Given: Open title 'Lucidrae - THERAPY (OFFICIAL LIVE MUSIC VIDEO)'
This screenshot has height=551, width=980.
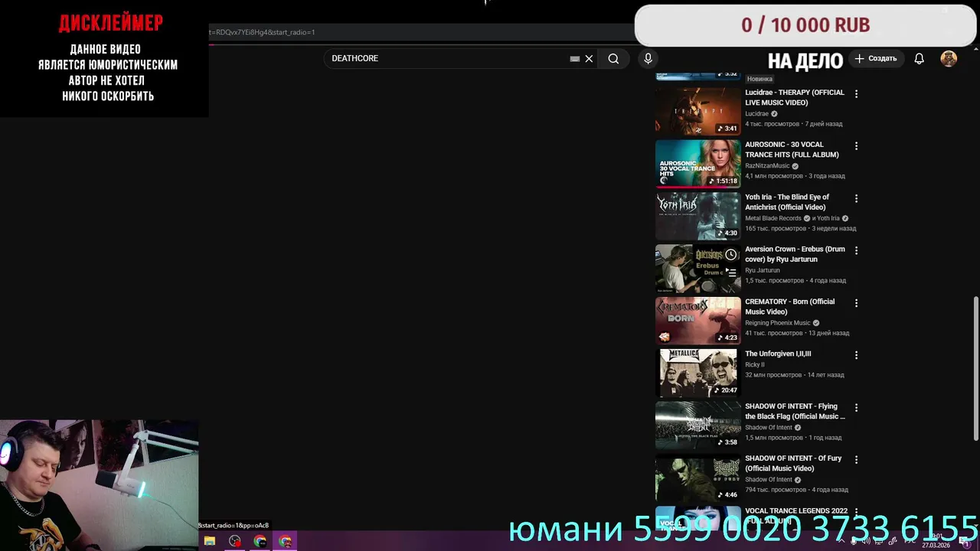Looking at the screenshot, I should pos(795,97).
